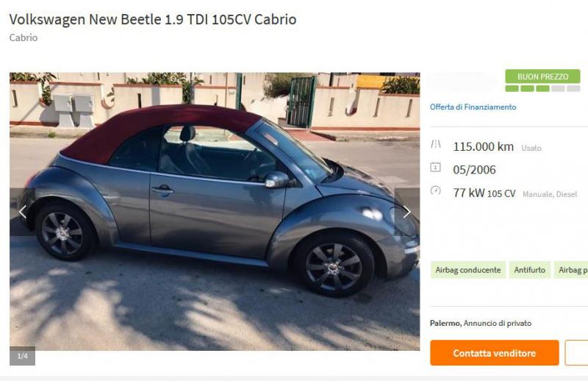Select the partially visible Airbag tag
Viewport: 588px width, 381px height.
(x=571, y=270)
